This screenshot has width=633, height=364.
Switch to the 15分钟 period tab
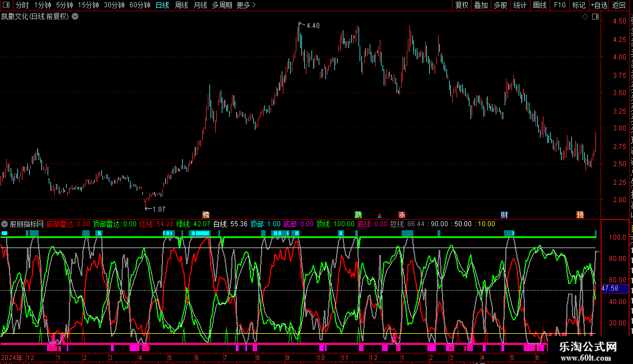89,5
